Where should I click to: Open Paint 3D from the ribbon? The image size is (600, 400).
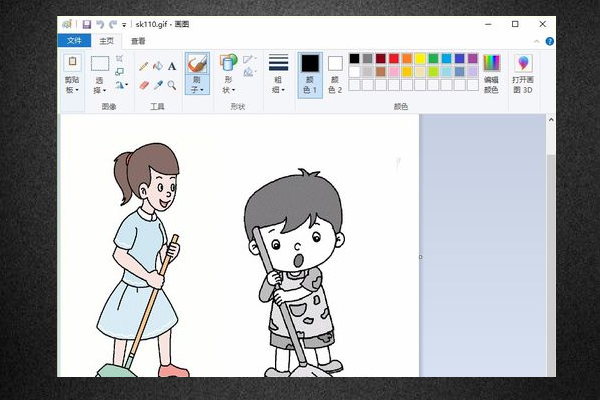pos(523,72)
